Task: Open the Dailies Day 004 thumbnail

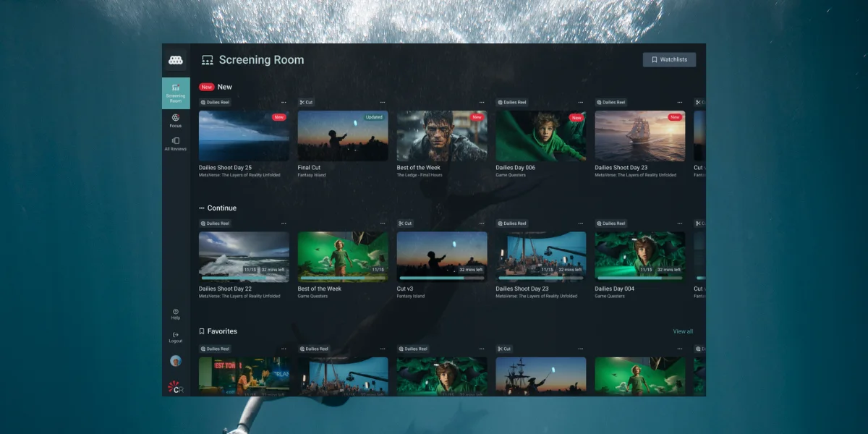Action: point(640,257)
